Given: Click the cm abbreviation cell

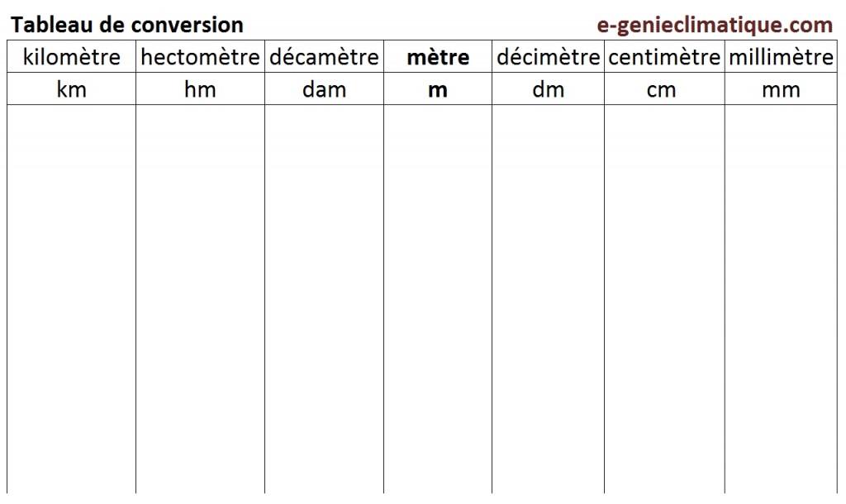Looking at the screenshot, I should click(x=664, y=89).
